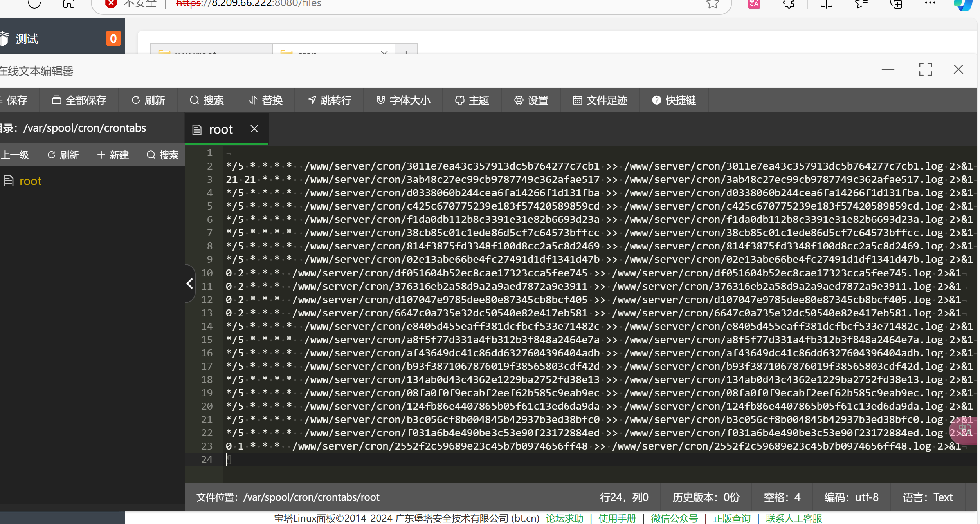
Task: Open the 主题 theme option
Action: click(472, 100)
